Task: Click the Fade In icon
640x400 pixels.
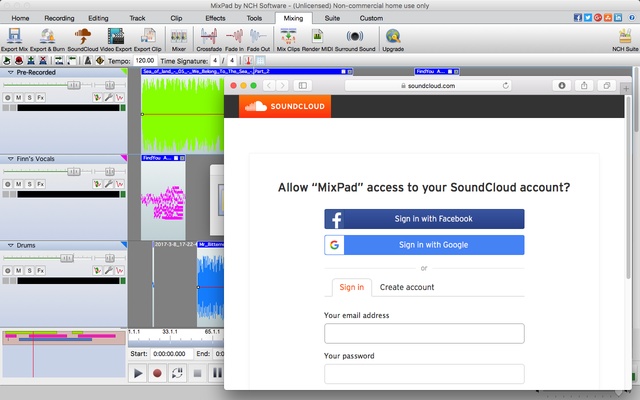Action: [x=234, y=39]
